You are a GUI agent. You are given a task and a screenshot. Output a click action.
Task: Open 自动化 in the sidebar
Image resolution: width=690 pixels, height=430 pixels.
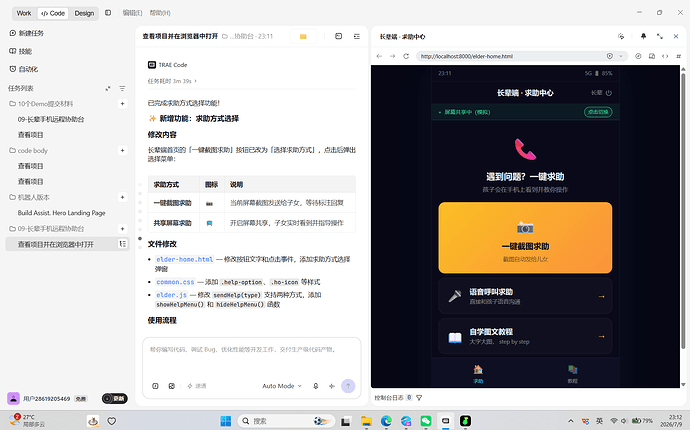click(x=24, y=69)
